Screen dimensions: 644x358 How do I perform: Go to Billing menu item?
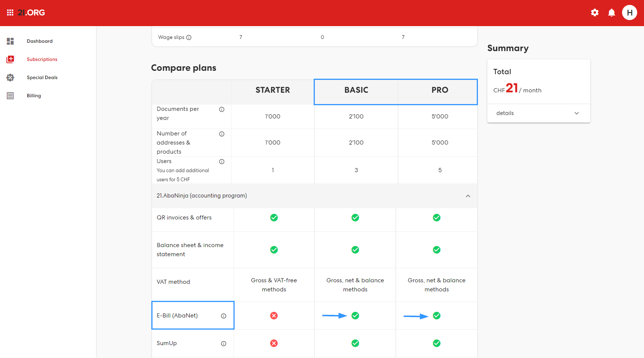34,96
